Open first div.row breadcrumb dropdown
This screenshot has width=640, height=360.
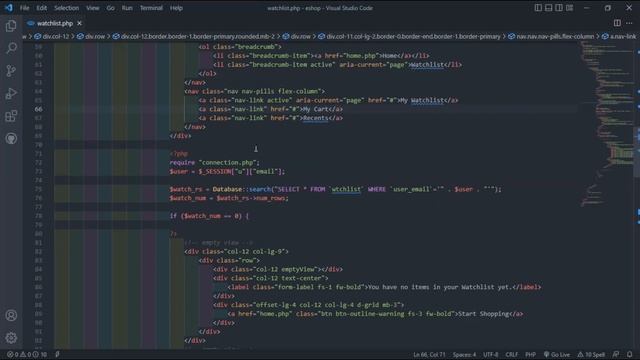[95, 36]
